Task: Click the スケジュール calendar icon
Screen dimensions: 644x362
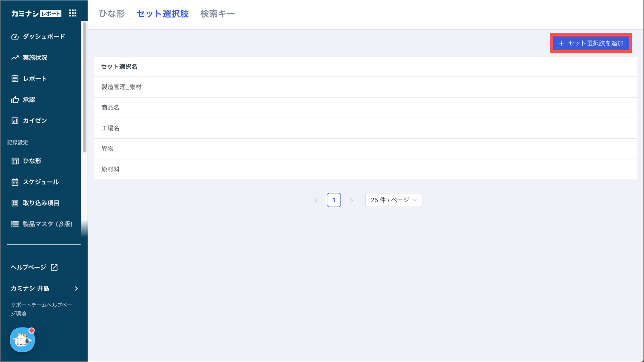Action: [x=15, y=182]
